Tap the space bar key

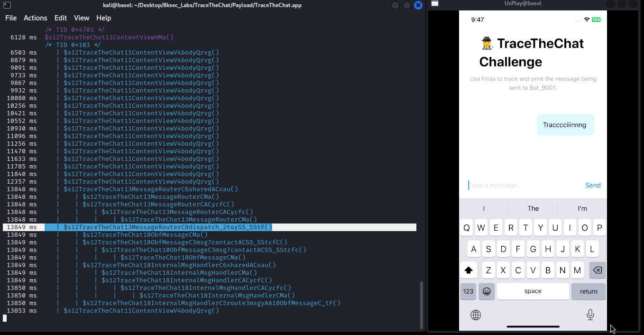point(533,291)
